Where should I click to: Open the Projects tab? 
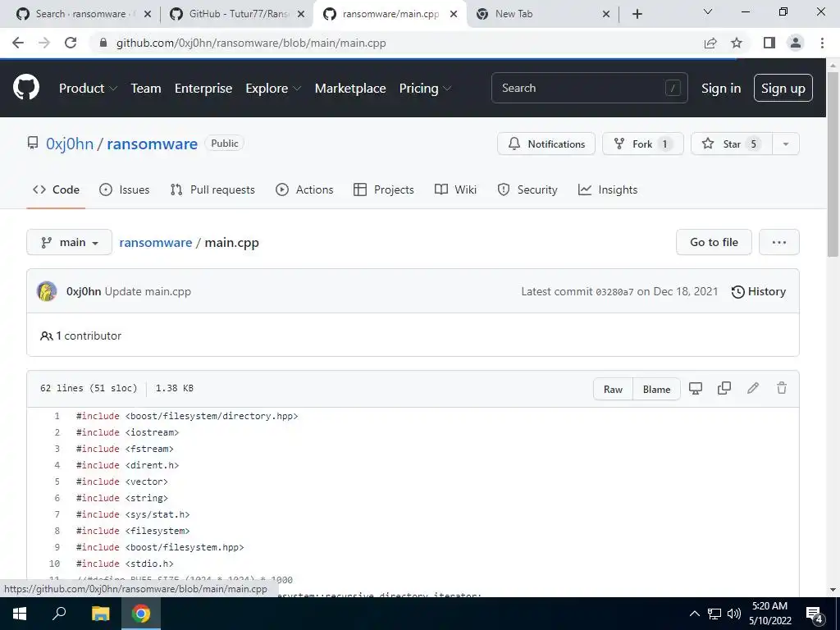tap(384, 189)
